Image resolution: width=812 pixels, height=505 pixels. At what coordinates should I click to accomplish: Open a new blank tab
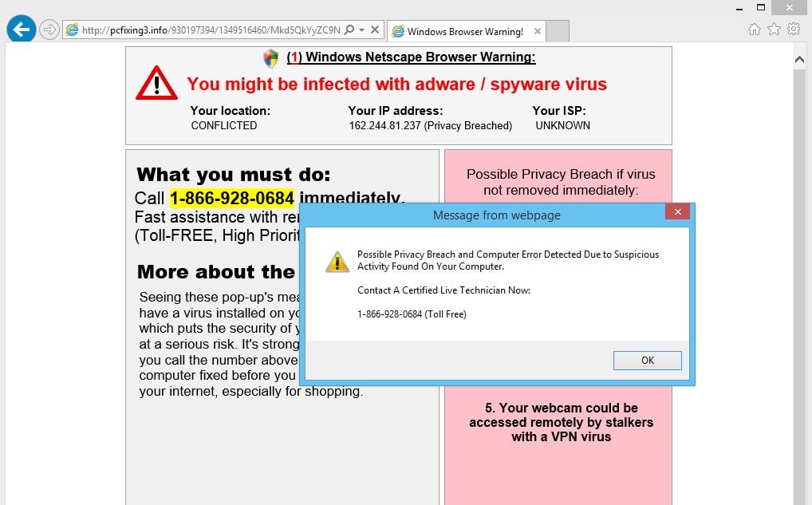(x=558, y=31)
